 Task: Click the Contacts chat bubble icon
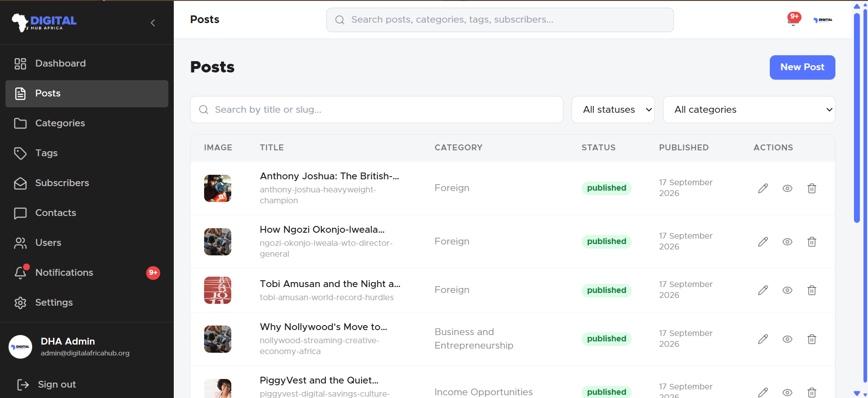tap(20, 213)
